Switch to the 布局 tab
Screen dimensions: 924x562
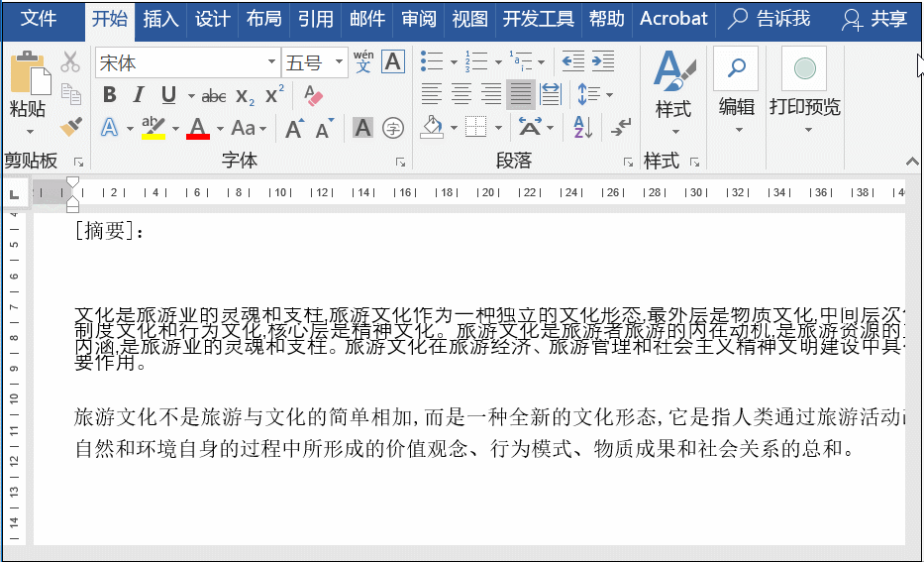pos(264,20)
